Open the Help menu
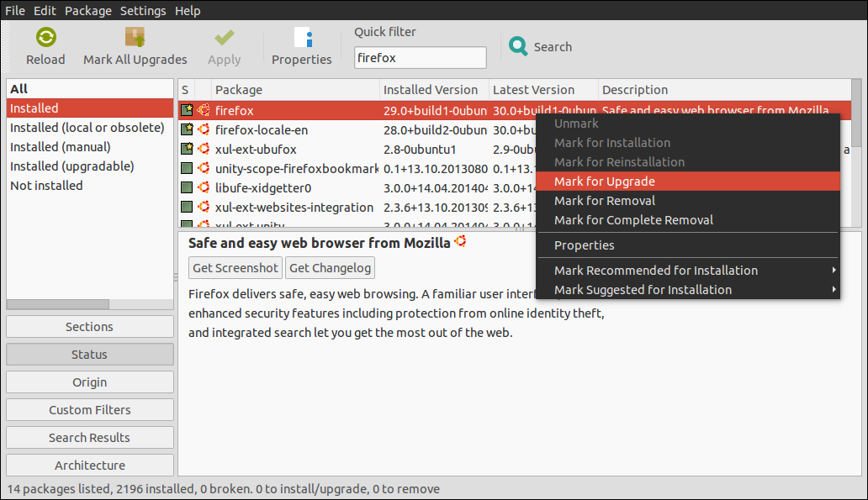This screenshot has width=868, height=500. coord(188,11)
